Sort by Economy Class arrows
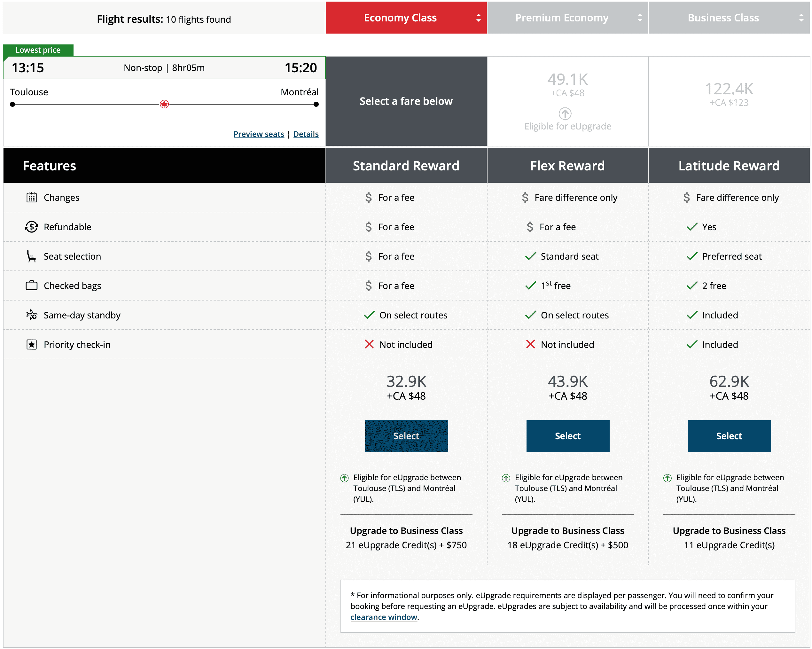 coord(478,18)
